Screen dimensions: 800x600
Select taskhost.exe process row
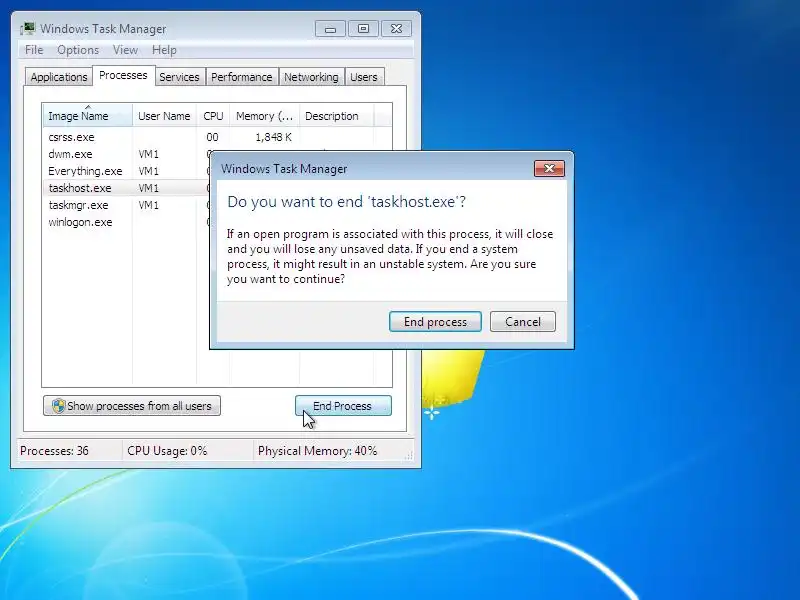point(126,188)
